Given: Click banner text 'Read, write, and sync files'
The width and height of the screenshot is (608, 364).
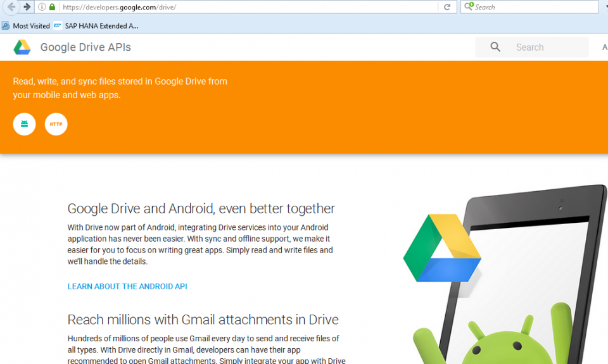Looking at the screenshot, I should coord(120,88).
